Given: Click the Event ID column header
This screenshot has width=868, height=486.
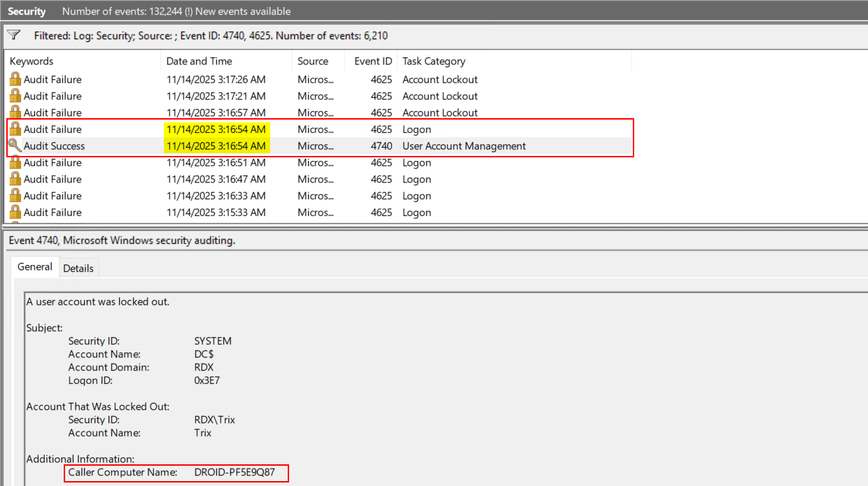Looking at the screenshot, I should click(x=372, y=62).
